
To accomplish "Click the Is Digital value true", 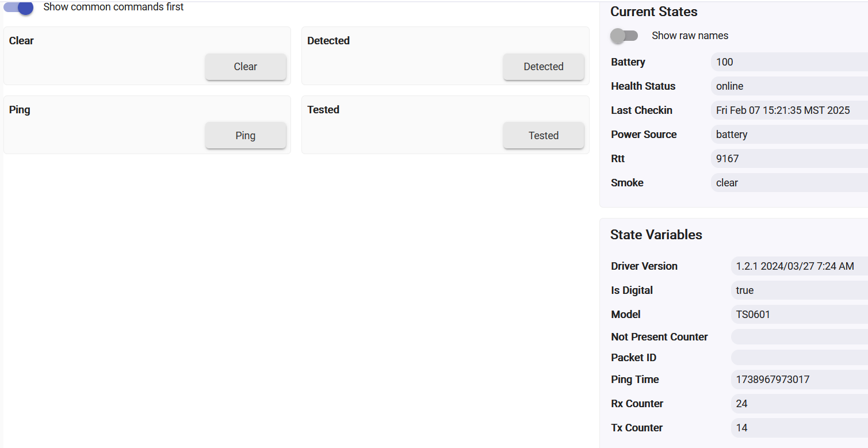I will click(800, 290).
